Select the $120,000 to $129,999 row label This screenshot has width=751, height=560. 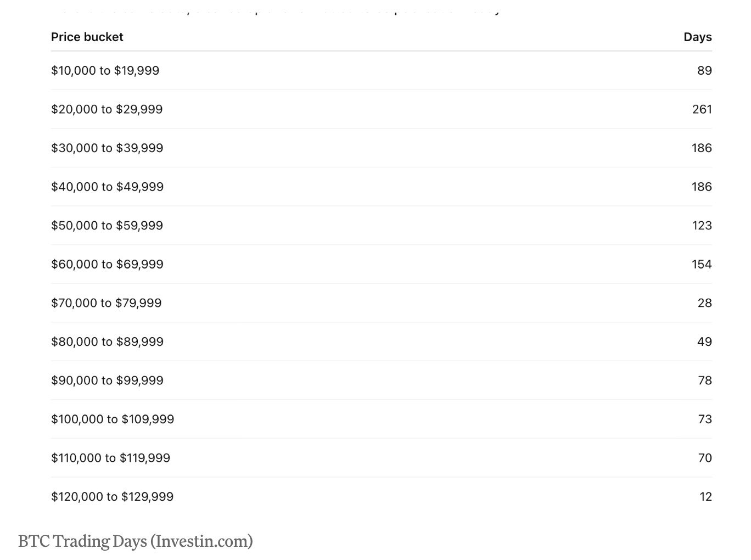[112, 497]
